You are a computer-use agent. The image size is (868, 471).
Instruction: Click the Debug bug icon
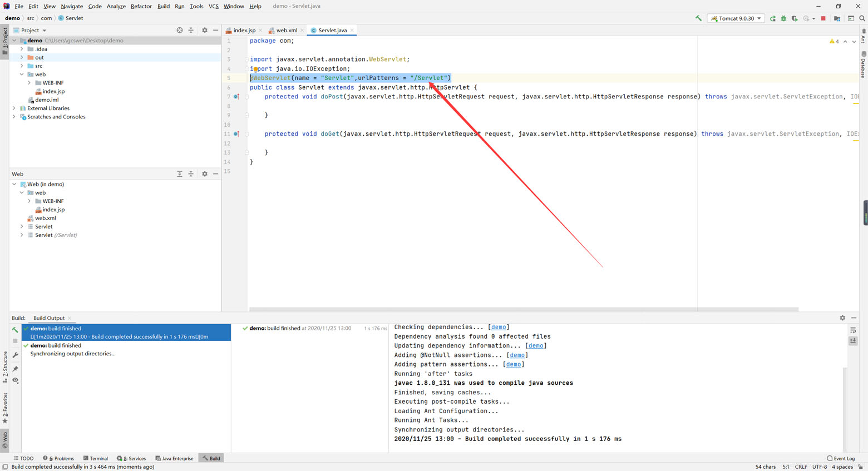783,18
